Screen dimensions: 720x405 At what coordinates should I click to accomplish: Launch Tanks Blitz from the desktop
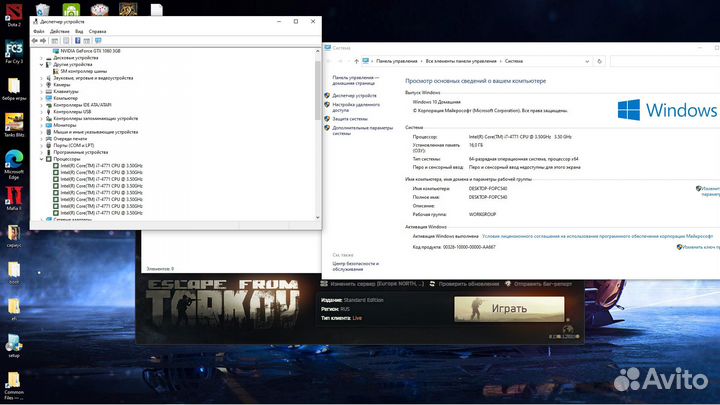pyautogui.click(x=14, y=124)
